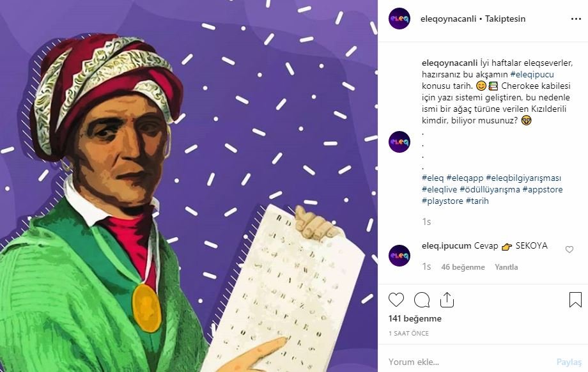This screenshot has width=588, height=372.
Task: Open the eleq.ipucum username link
Action: pyautogui.click(x=446, y=246)
